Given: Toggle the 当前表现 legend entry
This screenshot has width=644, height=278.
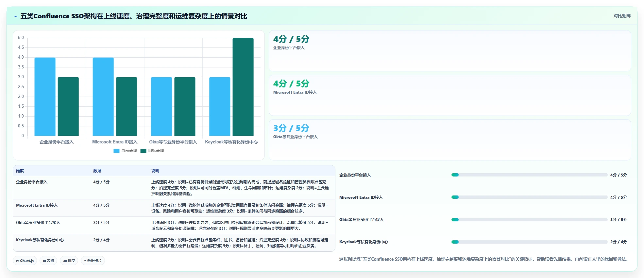Looking at the screenshot, I should (x=126, y=151).
